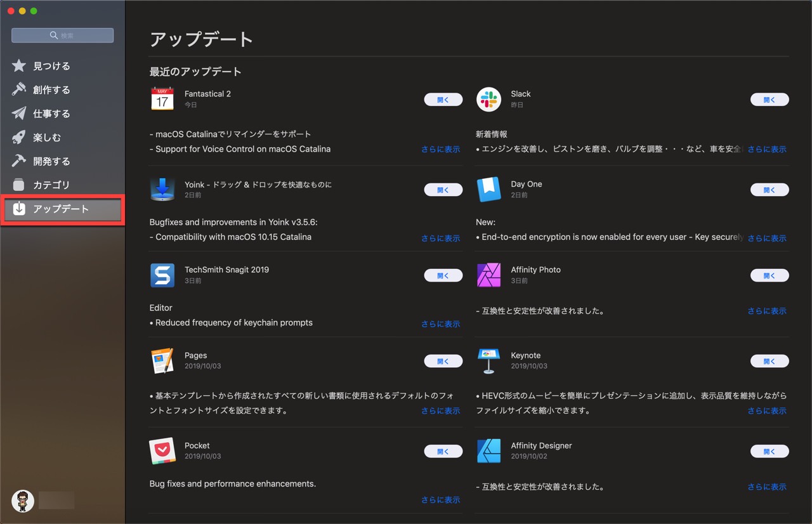Click the hammer icon beside 開発する

(x=19, y=161)
